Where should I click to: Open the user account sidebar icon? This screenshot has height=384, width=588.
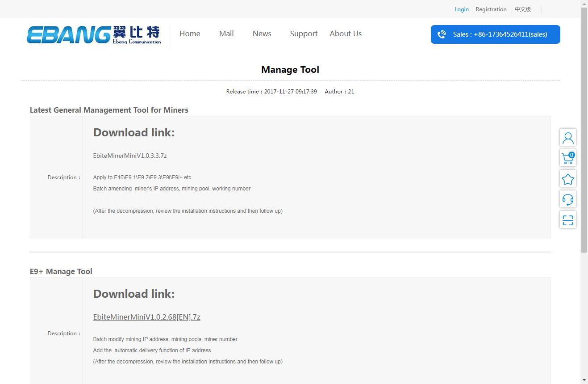pos(567,138)
